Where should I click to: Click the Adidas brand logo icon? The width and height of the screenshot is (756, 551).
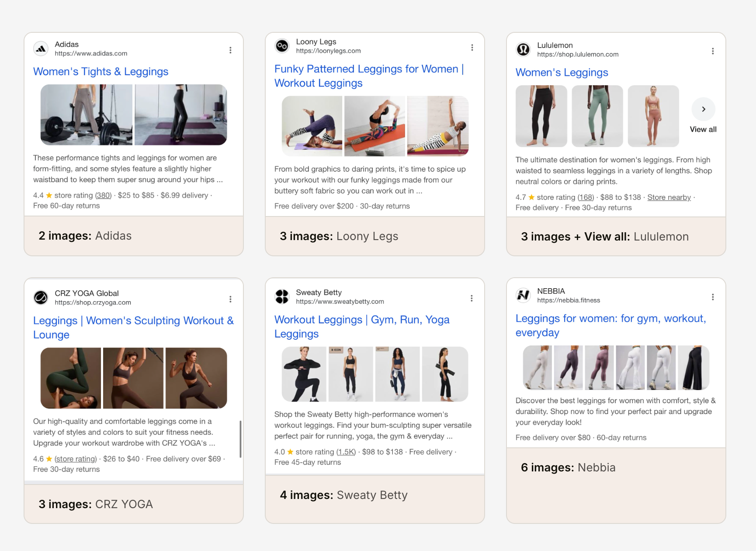coord(42,49)
